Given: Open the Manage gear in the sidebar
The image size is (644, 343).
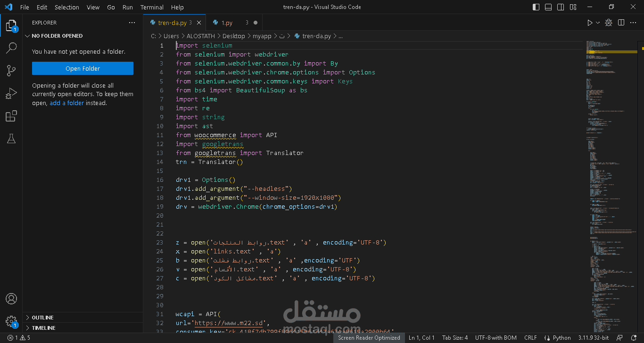Looking at the screenshot, I should [11, 321].
